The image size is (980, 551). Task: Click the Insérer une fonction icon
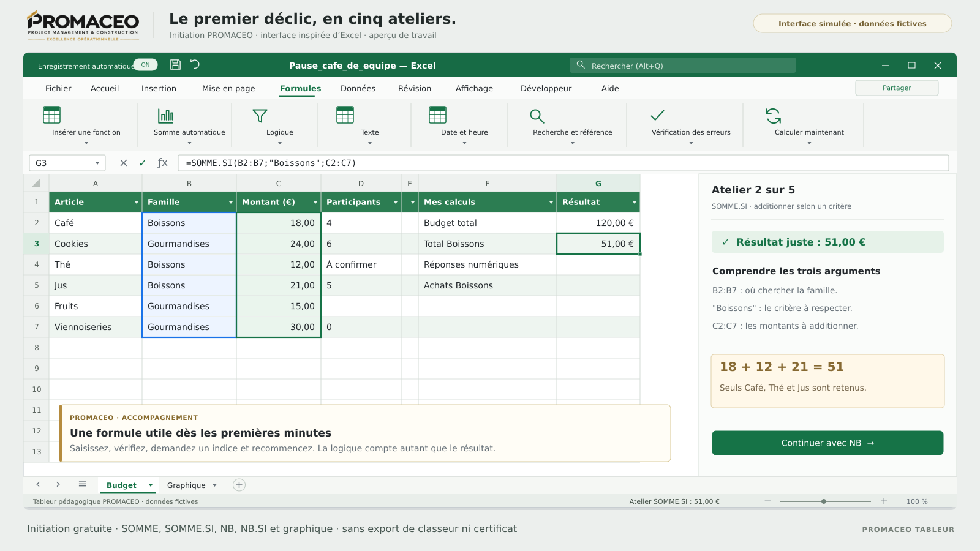pos(51,115)
